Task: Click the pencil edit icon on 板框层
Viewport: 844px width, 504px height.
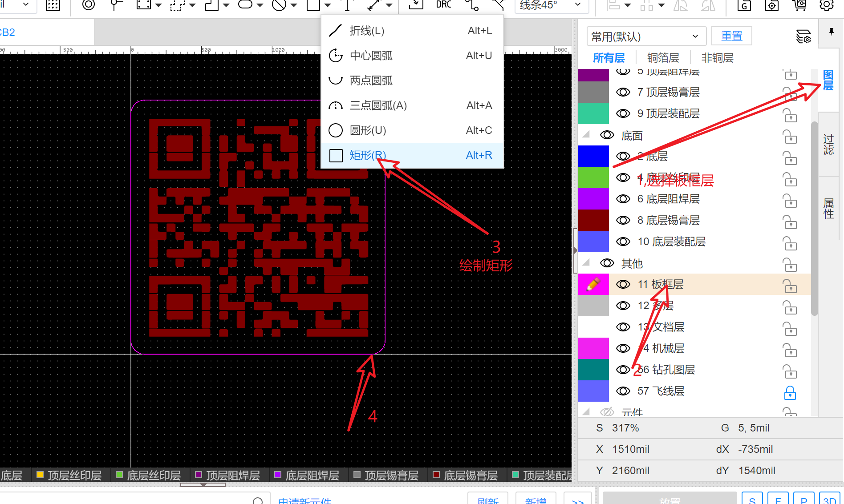Action: coord(593,284)
